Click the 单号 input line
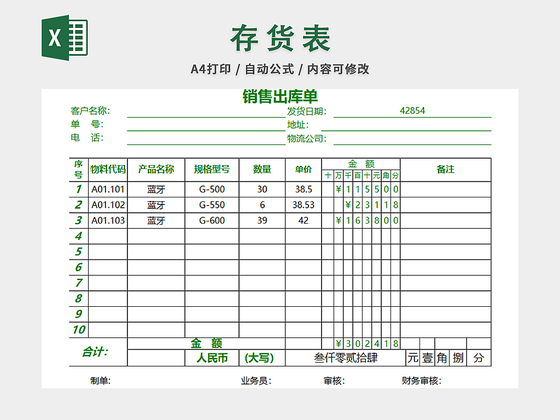560x420 pixels. (x=206, y=125)
